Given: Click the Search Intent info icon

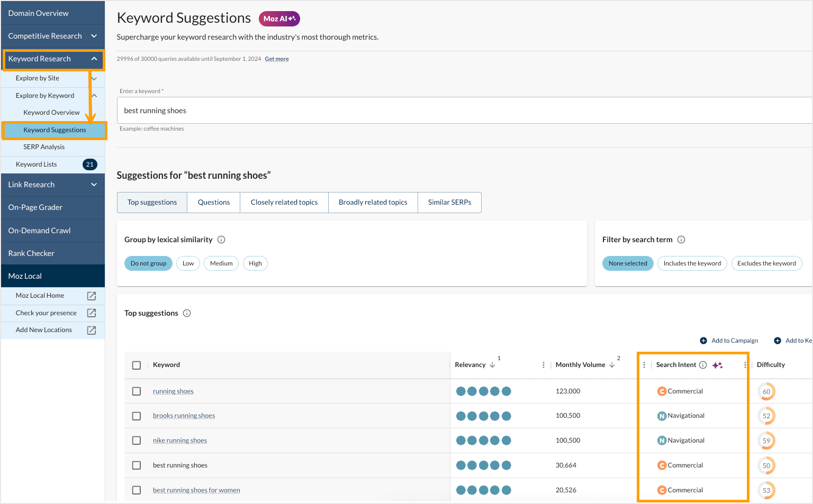Looking at the screenshot, I should pos(703,365).
